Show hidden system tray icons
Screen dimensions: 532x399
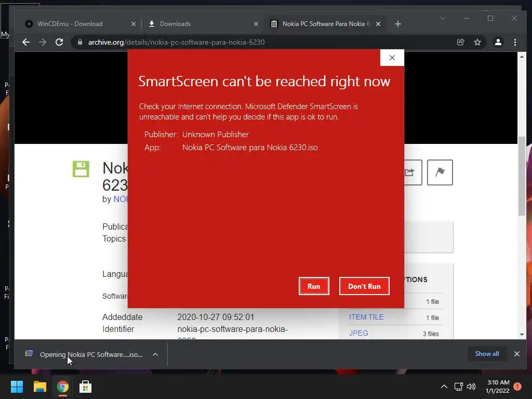444,387
